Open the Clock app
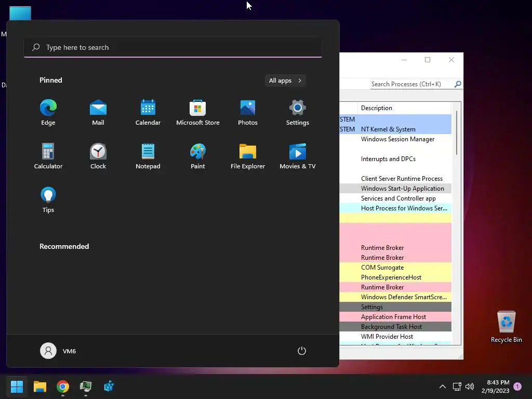This screenshot has width=532, height=399. pos(98,156)
